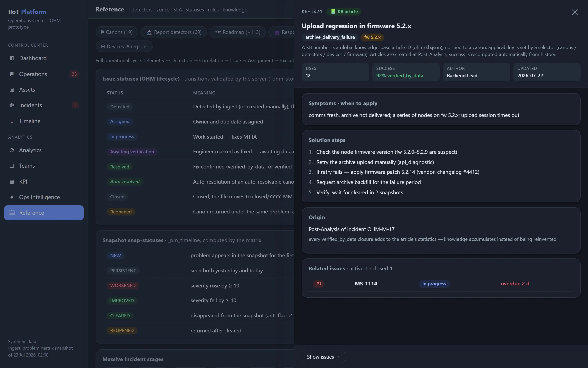Click the updated date 2026-07-22
Viewport: 588px width, 368px height.
tap(530, 76)
